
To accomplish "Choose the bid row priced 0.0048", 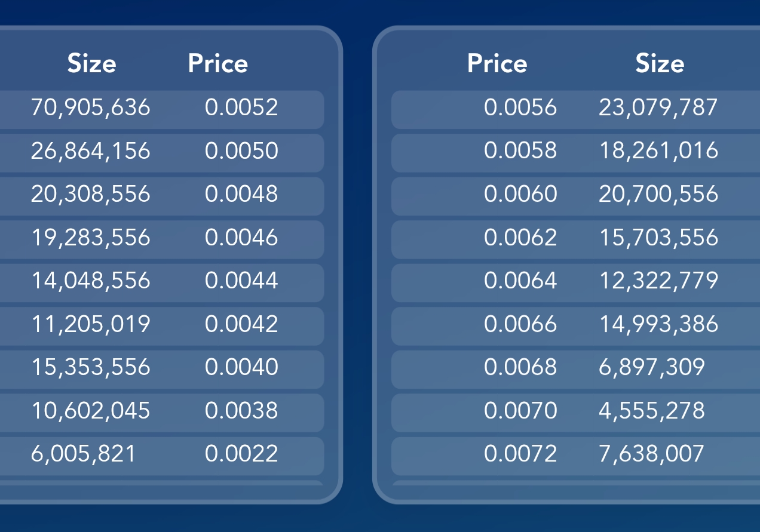I will point(161,196).
